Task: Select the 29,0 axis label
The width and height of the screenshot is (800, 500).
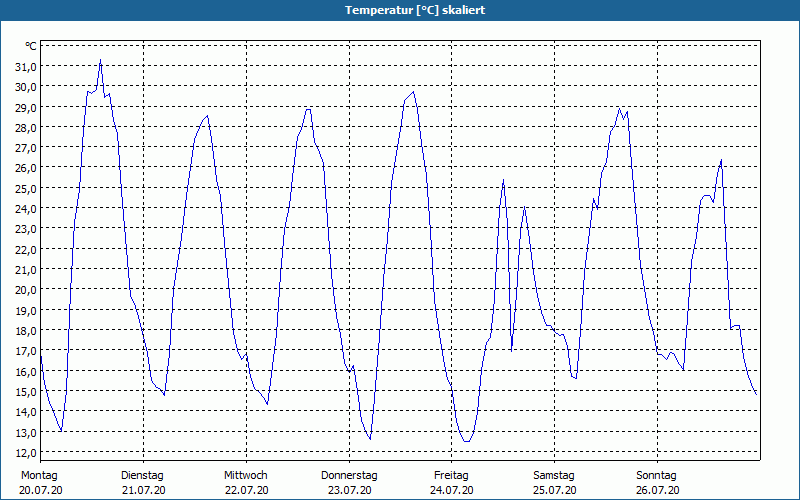Action: 27,107
